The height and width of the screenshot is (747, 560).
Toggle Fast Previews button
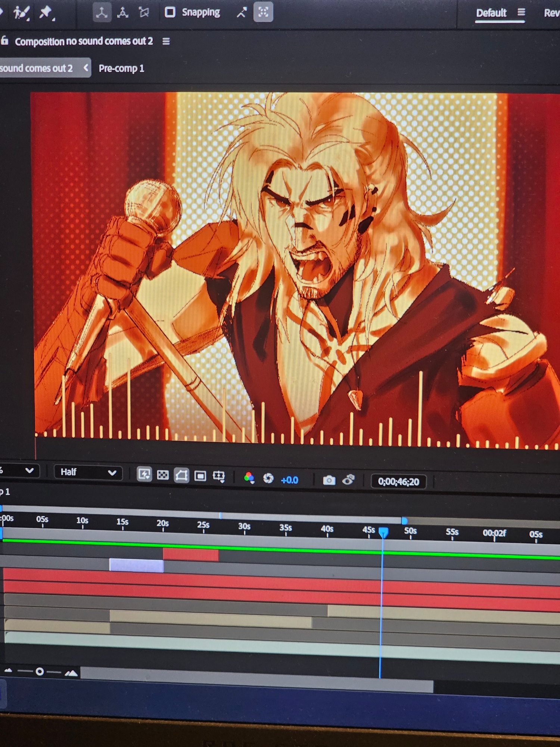(144, 474)
